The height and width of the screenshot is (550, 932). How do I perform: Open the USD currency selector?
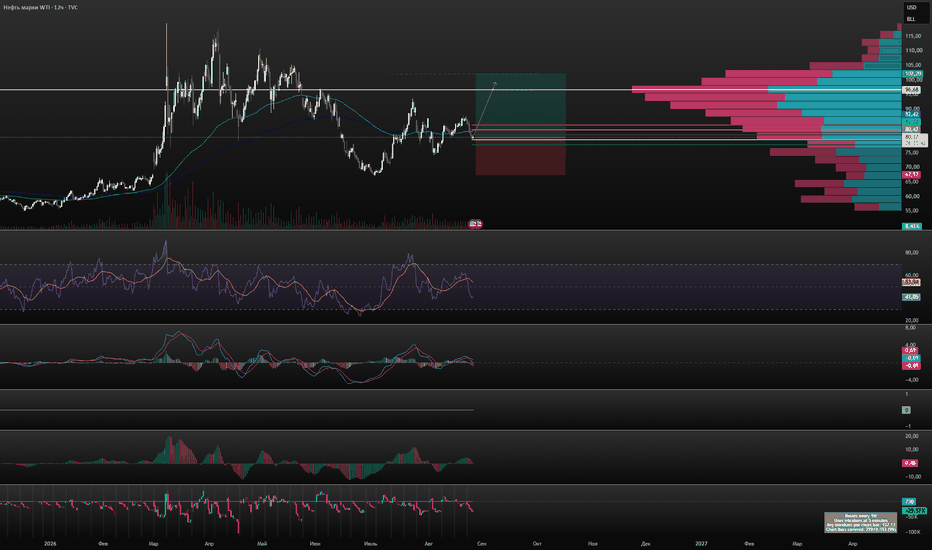coord(912,8)
